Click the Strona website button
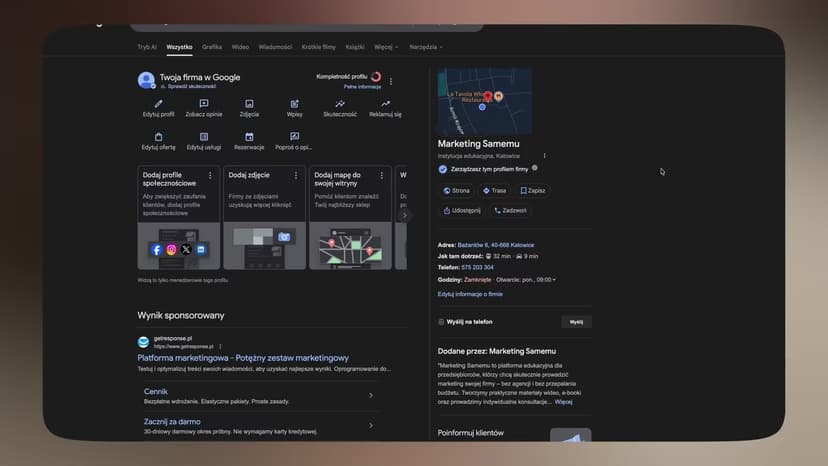Image resolution: width=828 pixels, height=466 pixels. [456, 191]
